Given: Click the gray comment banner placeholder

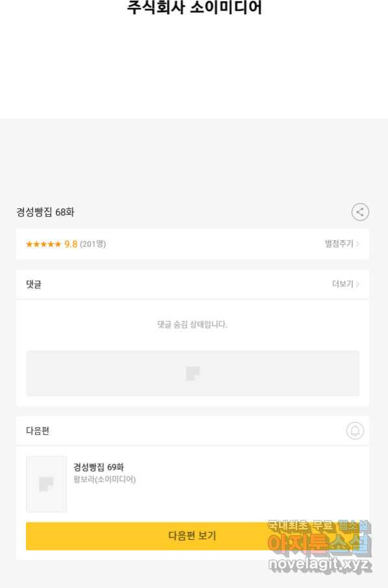Looking at the screenshot, I should [192, 373].
